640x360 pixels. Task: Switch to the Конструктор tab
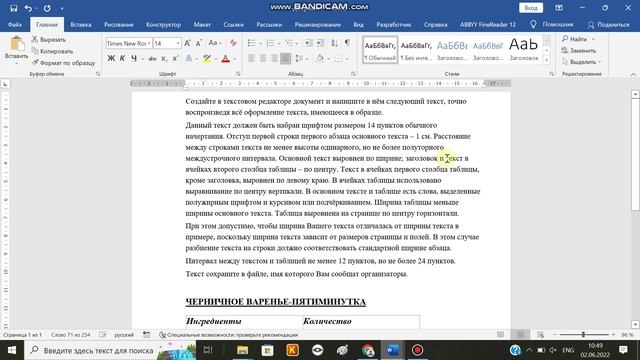click(x=163, y=24)
